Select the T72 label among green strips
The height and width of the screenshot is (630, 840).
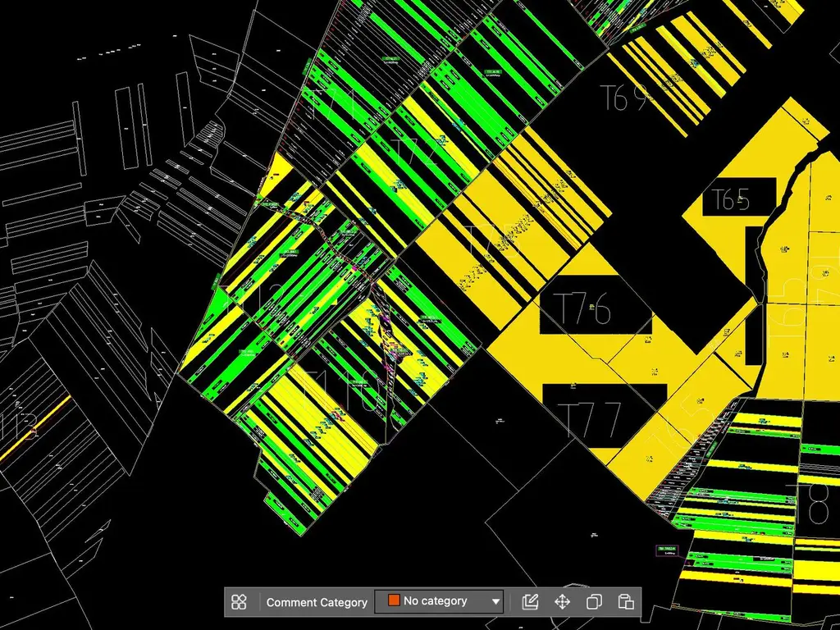pos(416,152)
